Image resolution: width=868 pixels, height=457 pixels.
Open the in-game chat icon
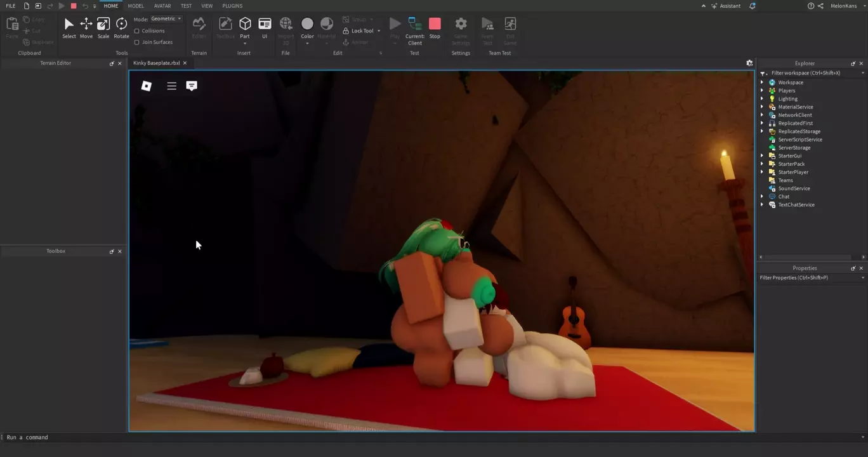tap(192, 86)
